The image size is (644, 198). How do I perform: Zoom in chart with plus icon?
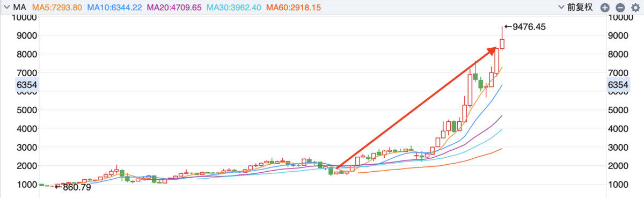pos(605,8)
